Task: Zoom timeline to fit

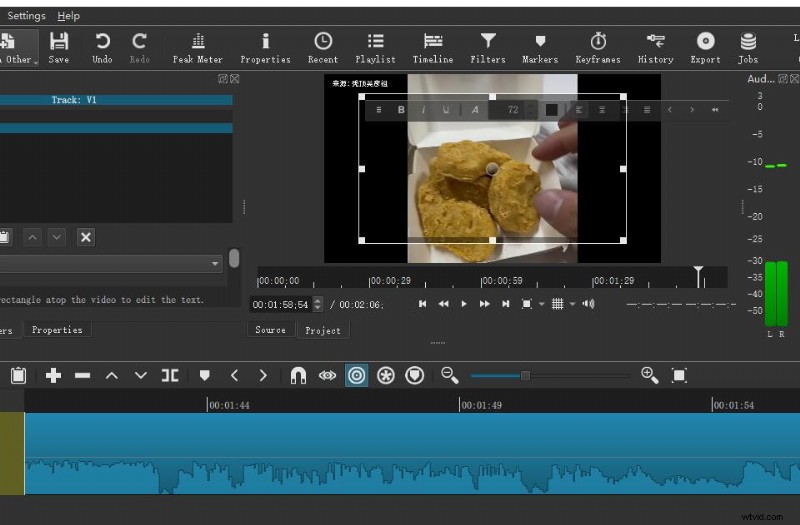Action: pyautogui.click(x=679, y=376)
